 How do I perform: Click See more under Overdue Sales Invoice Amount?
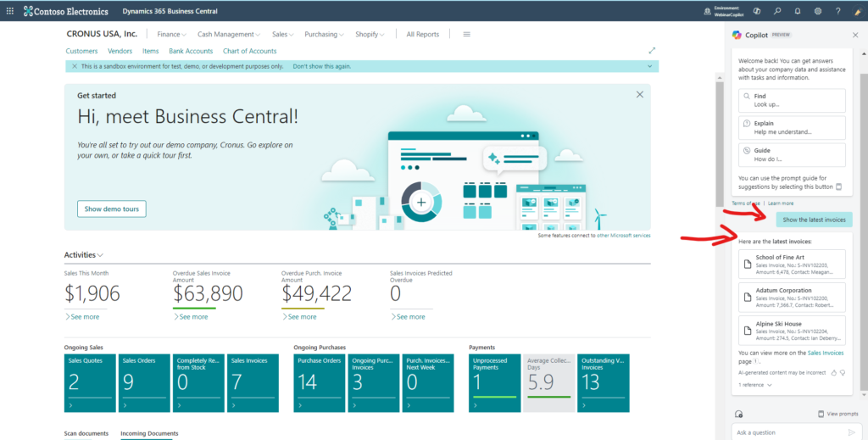[191, 317]
